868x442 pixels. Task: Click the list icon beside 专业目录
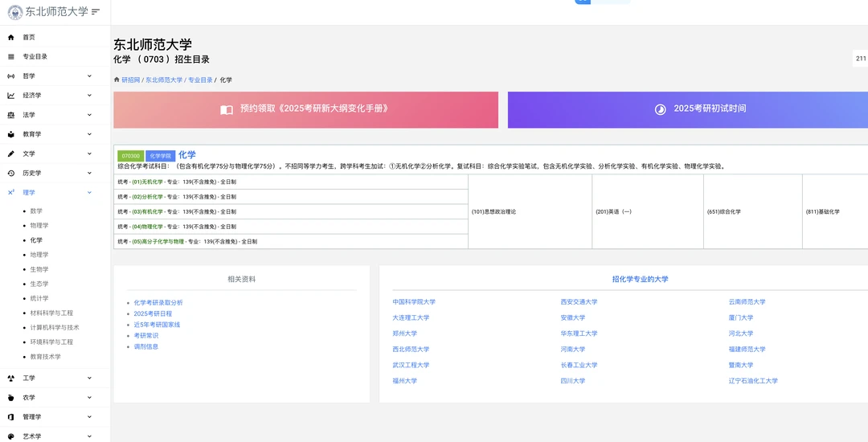11,56
